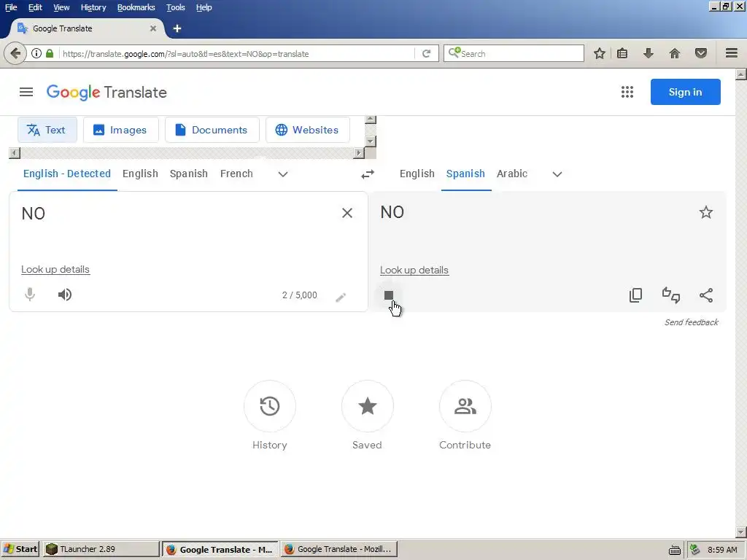
Task: Set target language to Spanish
Action: click(x=465, y=174)
